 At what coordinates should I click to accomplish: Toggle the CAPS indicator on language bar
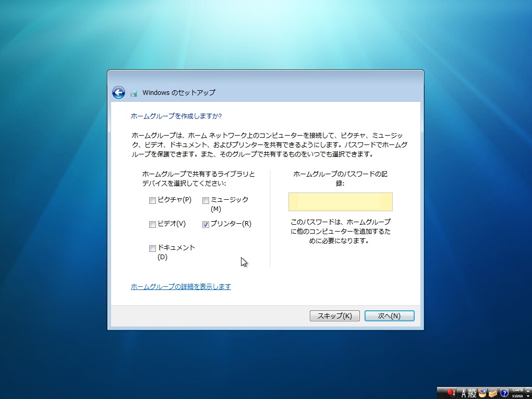517,390
